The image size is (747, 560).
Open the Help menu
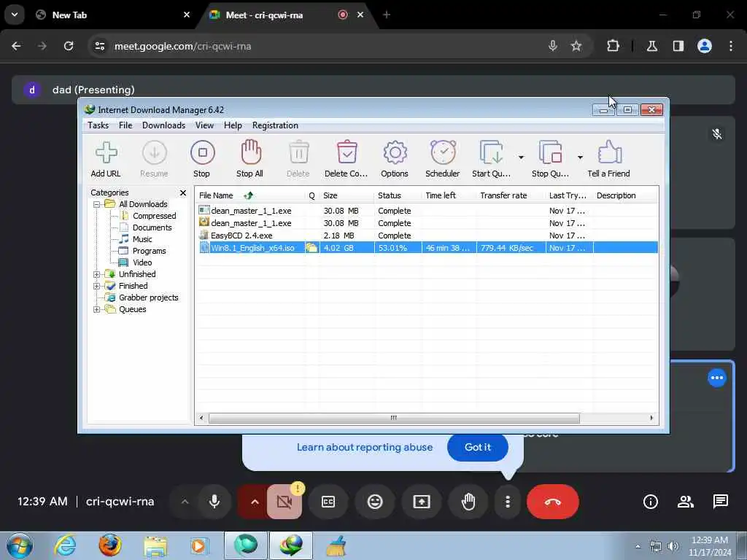[x=233, y=125]
